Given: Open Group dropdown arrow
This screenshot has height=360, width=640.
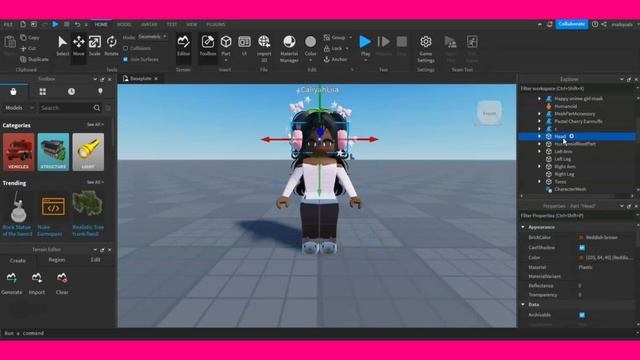Looking at the screenshot, I should (351, 38).
